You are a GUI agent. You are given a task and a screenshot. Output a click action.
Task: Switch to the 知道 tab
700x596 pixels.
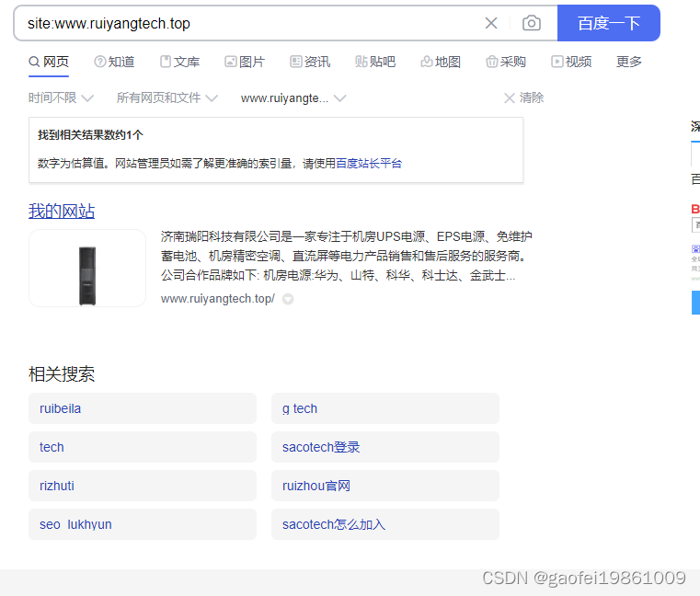click(114, 62)
